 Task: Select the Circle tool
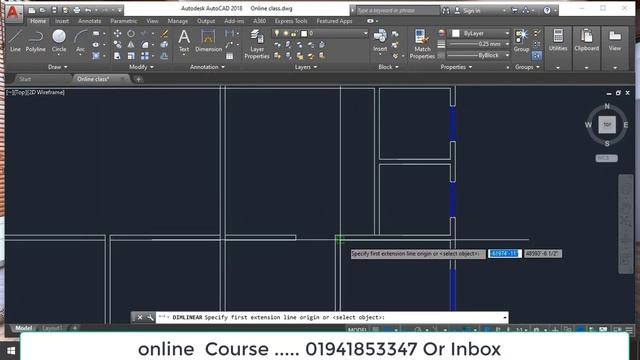(59, 41)
